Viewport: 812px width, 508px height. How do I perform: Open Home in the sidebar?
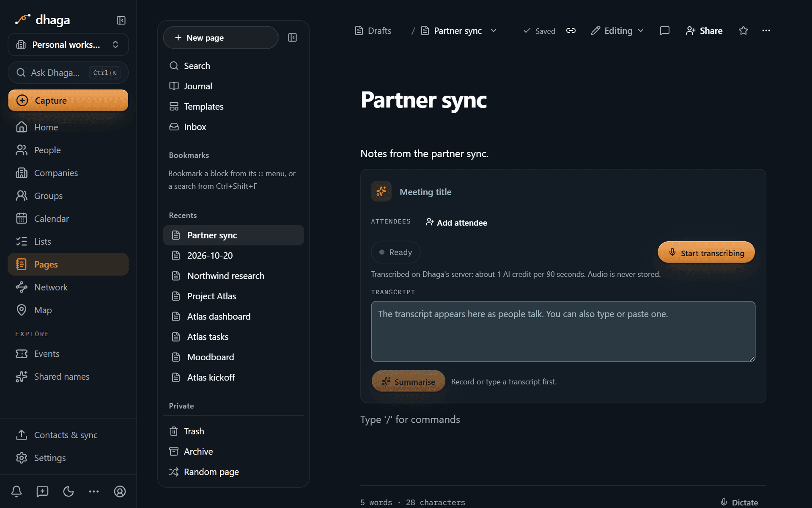click(x=68, y=127)
